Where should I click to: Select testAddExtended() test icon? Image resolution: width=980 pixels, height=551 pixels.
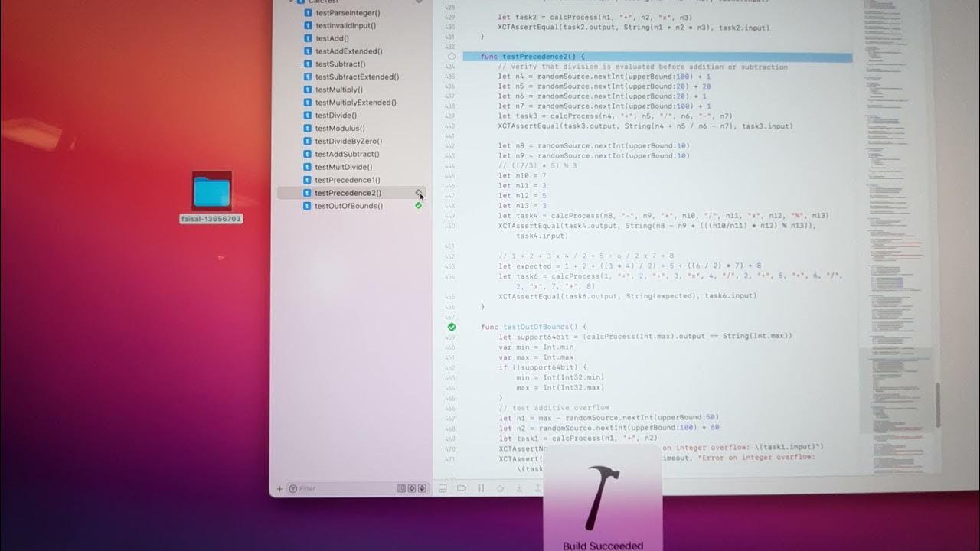tap(308, 51)
